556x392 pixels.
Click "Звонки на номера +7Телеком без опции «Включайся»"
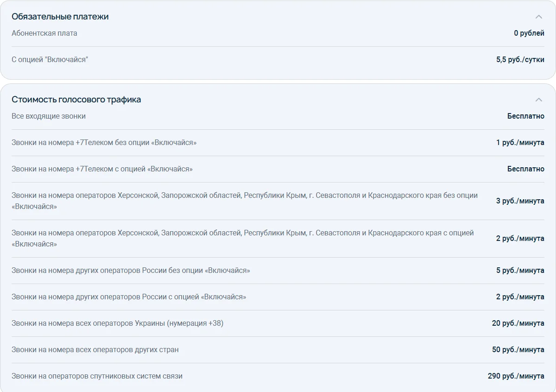coord(104,143)
